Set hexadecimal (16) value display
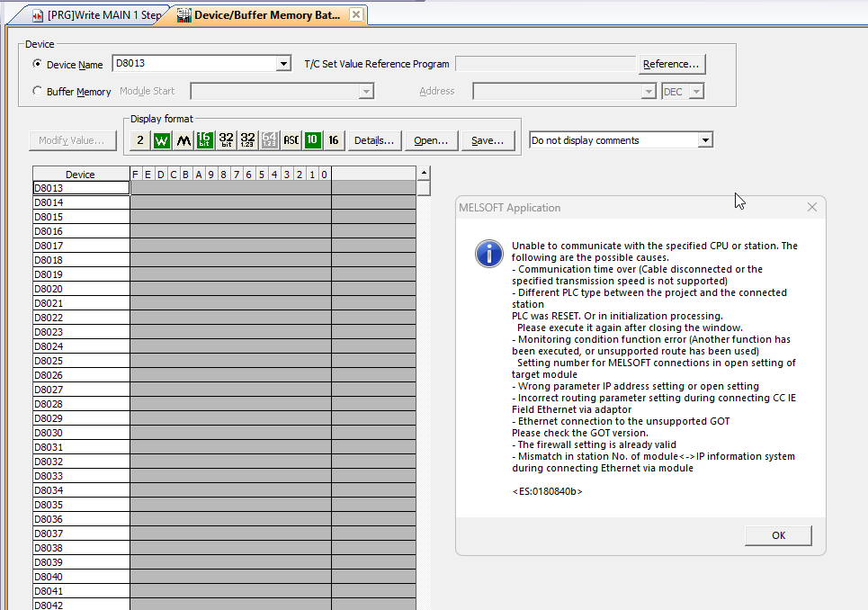This screenshot has width=868, height=610. click(334, 140)
